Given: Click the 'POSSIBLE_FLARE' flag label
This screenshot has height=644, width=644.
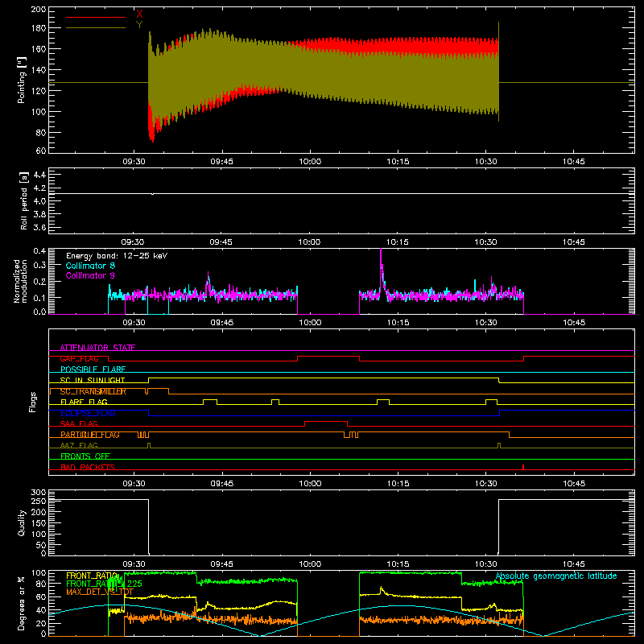Looking at the screenshot, I should pos(93,369).
